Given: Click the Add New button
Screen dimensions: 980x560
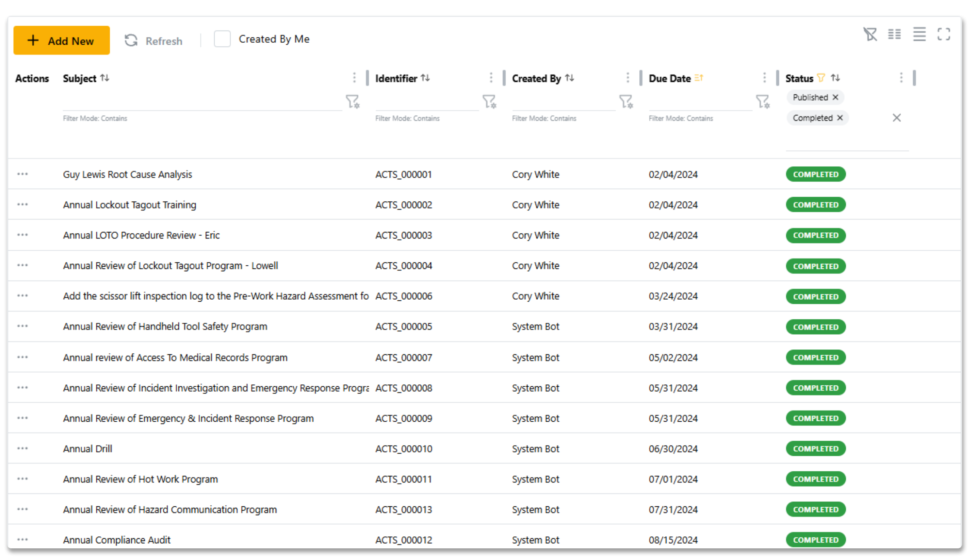Looking at the screenshot, I should point(61,41).
